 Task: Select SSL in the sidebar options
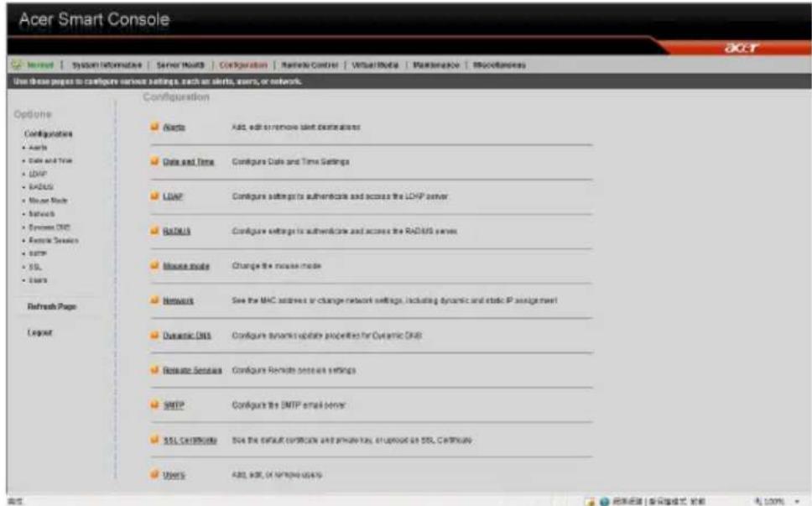pos(35,267)
